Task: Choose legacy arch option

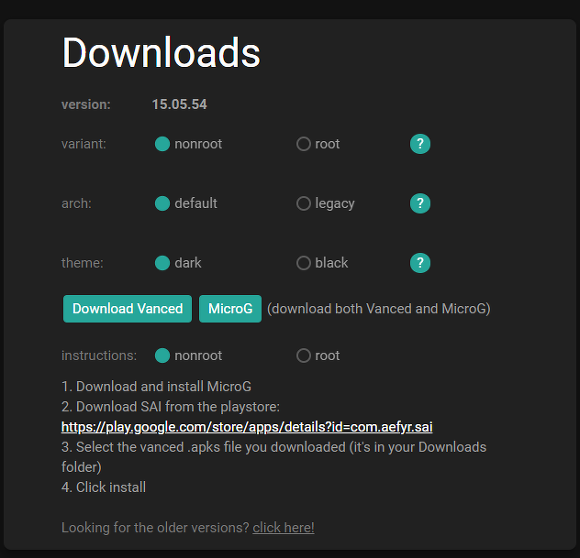Action: click(x=303, y=203)
